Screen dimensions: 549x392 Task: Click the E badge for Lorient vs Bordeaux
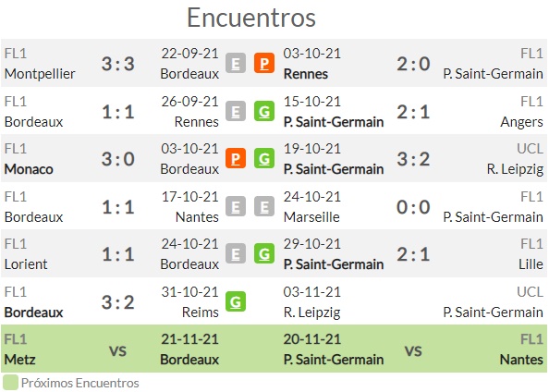(236, 254)
